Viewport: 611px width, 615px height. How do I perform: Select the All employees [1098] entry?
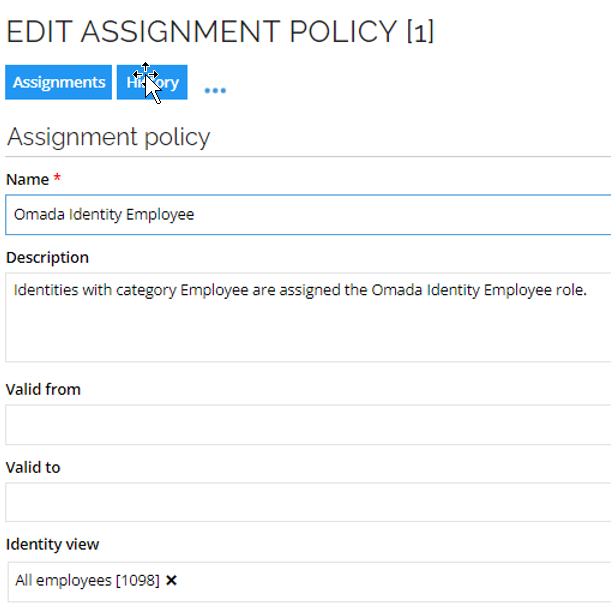(x=87, y=580)
